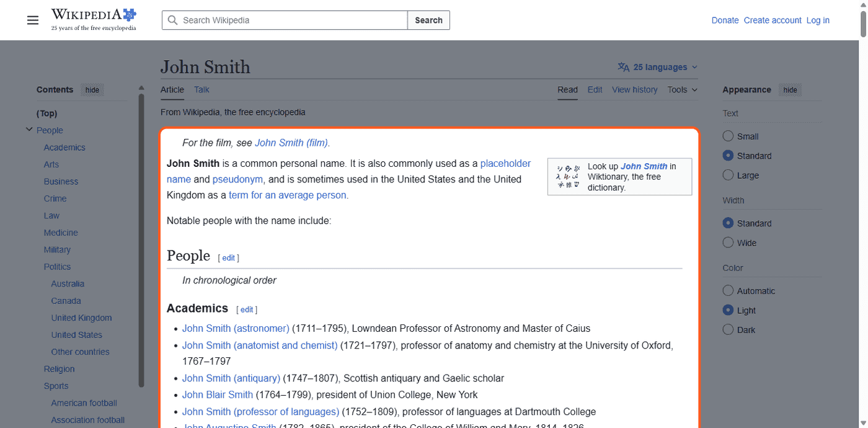
Task: Open John Smith (anatomist and chemist) link
Action: pos(260,346)
